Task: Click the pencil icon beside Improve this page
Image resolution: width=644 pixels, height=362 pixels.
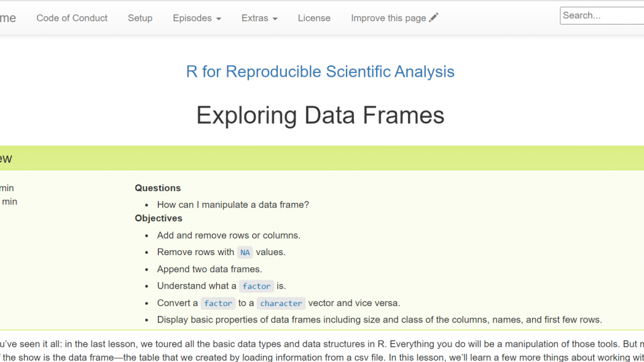Action: coord(434,18)
